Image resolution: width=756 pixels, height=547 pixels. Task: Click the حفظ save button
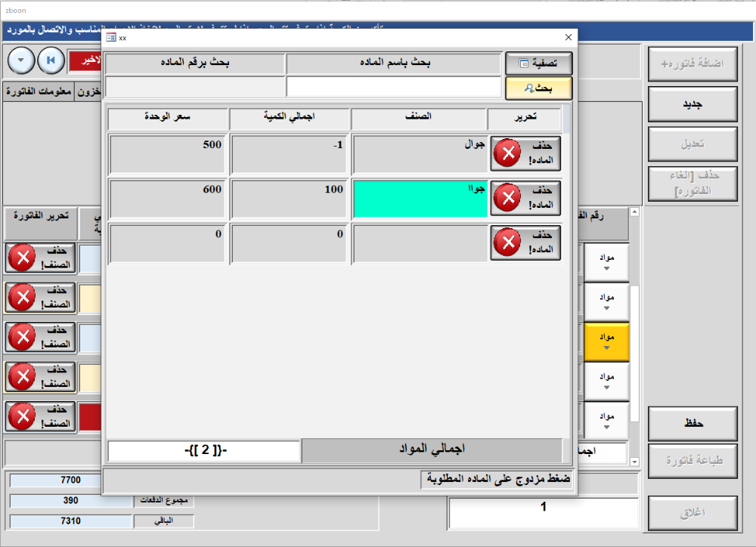click(692, 424)
